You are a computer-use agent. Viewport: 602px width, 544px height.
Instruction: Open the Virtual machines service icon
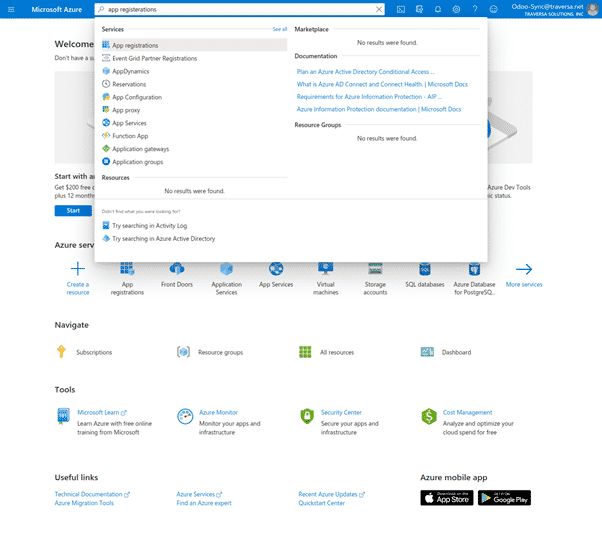coord(326,269)
